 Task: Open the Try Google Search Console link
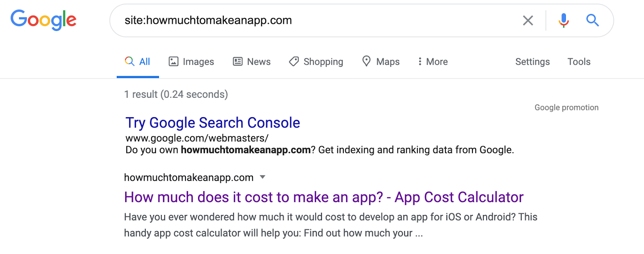pos(213,123)
